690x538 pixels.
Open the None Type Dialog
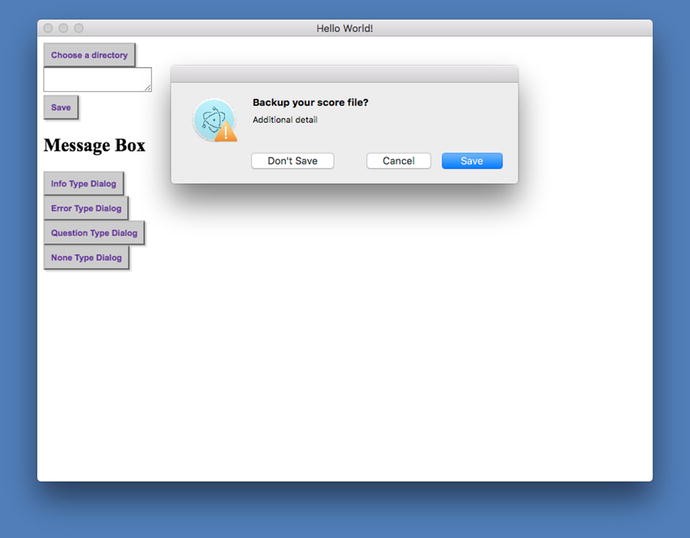point(86,257)
